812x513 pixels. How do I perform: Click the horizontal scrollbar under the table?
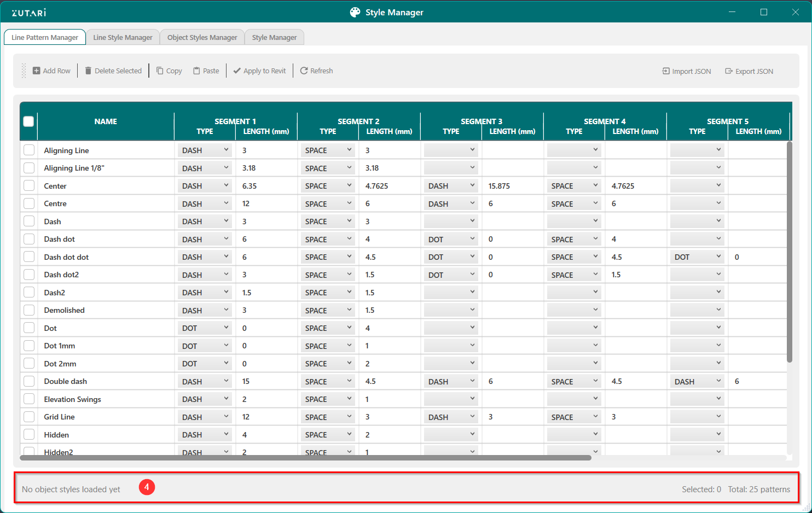click(305, 458)
